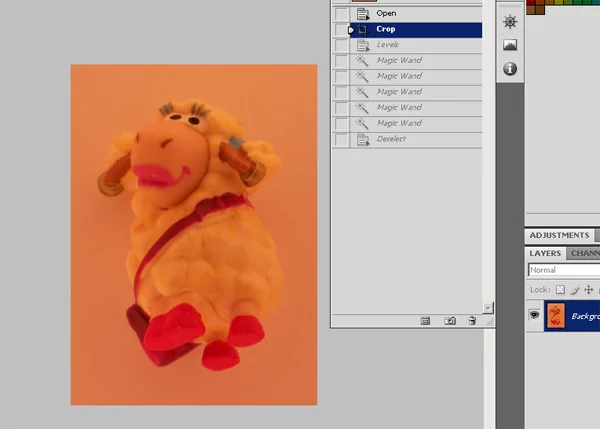Pick the darker brown swatch

540,10
